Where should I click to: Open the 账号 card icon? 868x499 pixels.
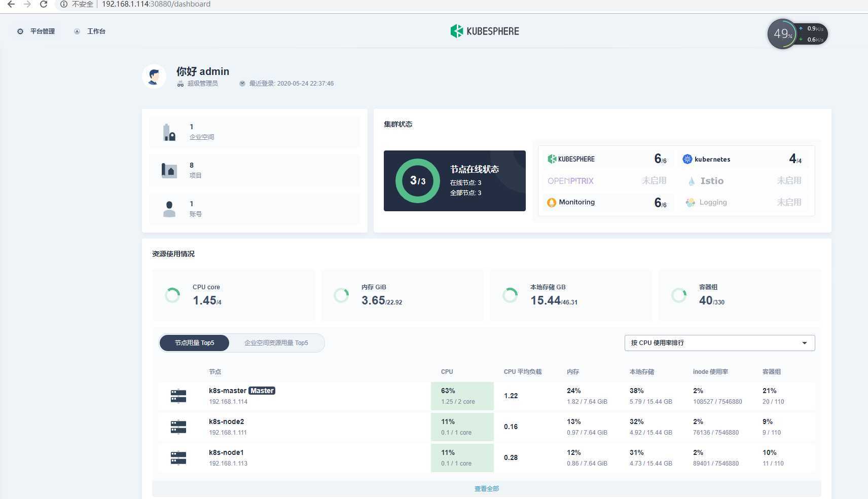pyautogui.click(x=169, y=209)
